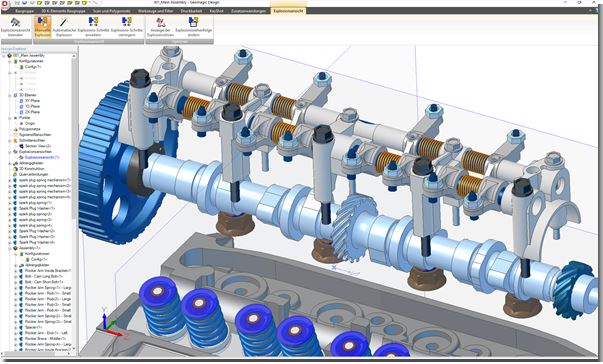
Task: Collapse the Punkte tree node
Action: [10, 118]
